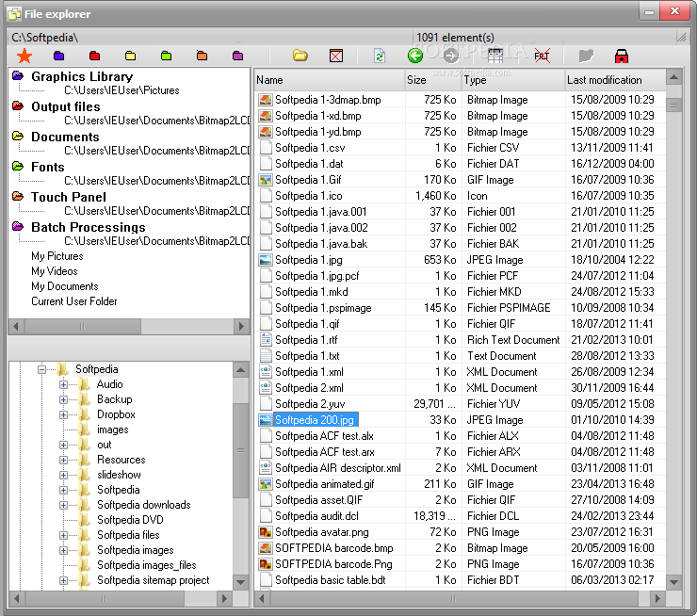Select the magenta folder bookmark icon
697x616 pixels.
click(237, 56)
